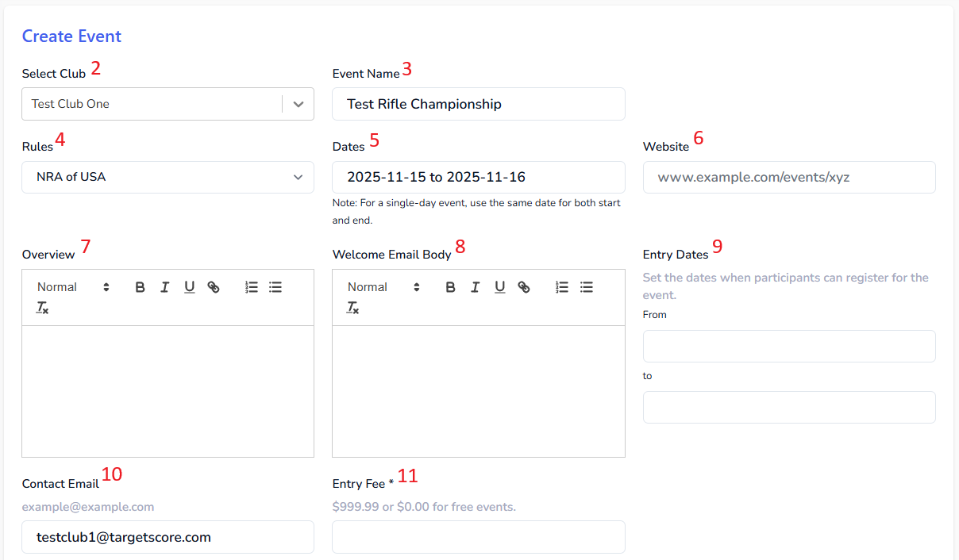959x560 pixels.
Task: Click the Entry Fee input field
Action: tap(478, 537)
